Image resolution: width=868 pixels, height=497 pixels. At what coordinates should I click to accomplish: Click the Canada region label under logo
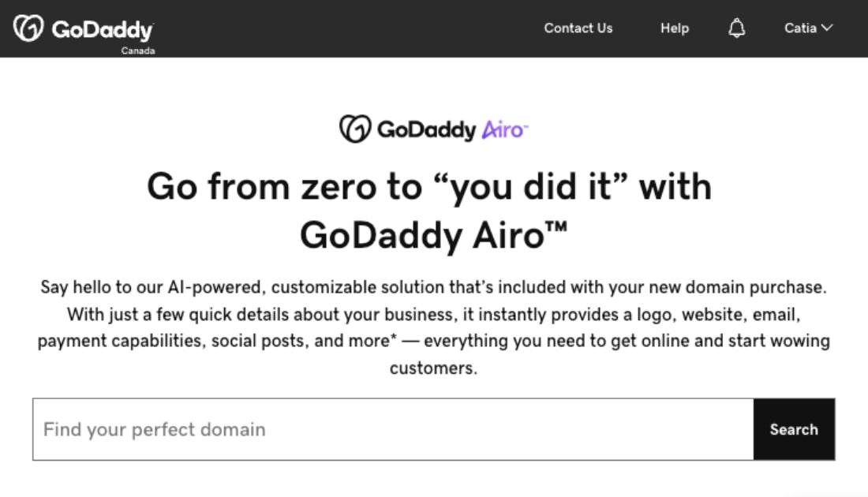tap(138, 50)
